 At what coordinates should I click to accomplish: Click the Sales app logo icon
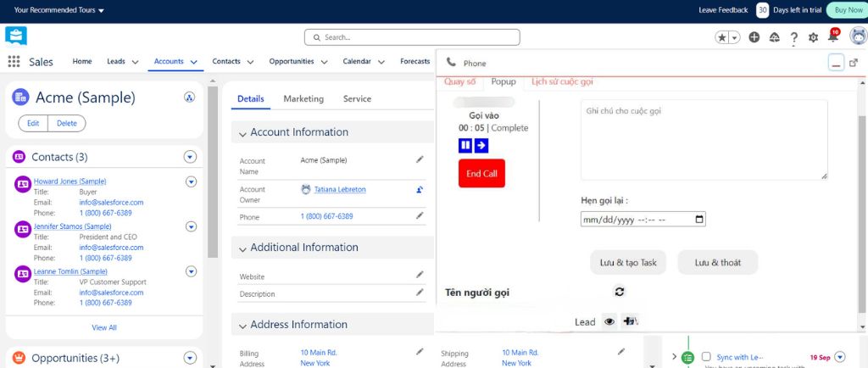(x=16, y=36)
